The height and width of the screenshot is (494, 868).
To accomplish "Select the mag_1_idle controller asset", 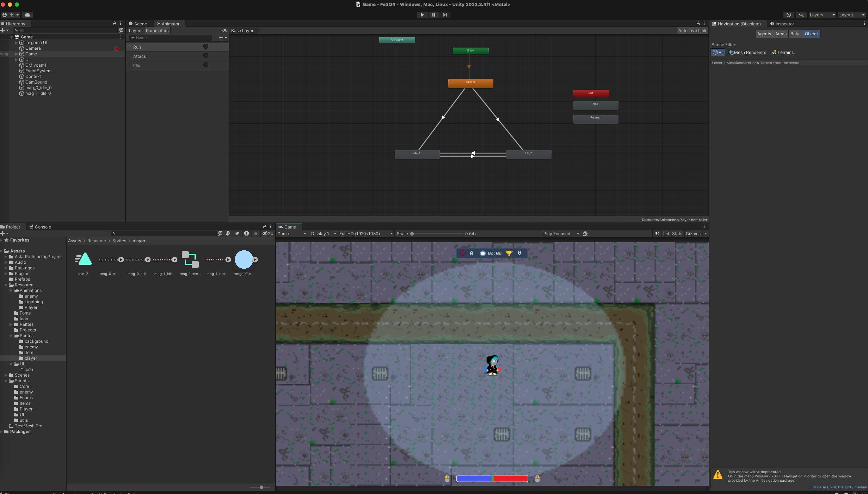I will click(190, 263).
